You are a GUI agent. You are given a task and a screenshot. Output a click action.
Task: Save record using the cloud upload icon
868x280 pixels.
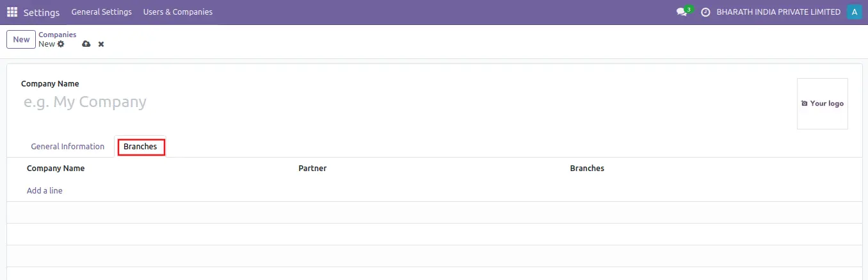coord(86,44)
